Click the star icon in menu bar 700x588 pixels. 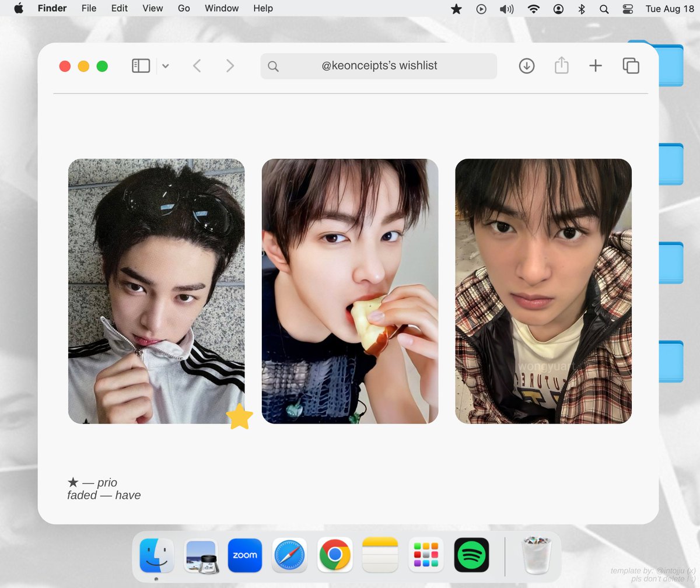[x=456, y=9]
